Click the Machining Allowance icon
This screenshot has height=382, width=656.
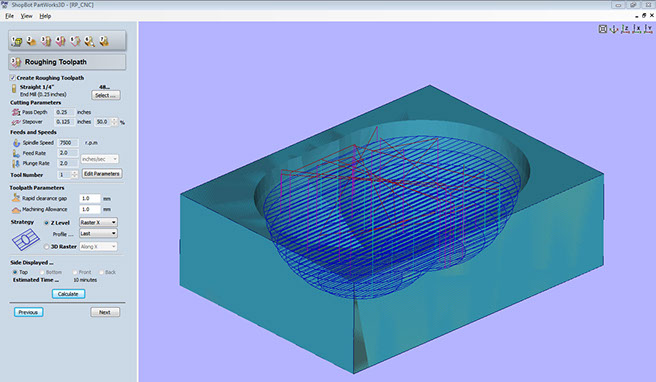(x=16, y=209)
